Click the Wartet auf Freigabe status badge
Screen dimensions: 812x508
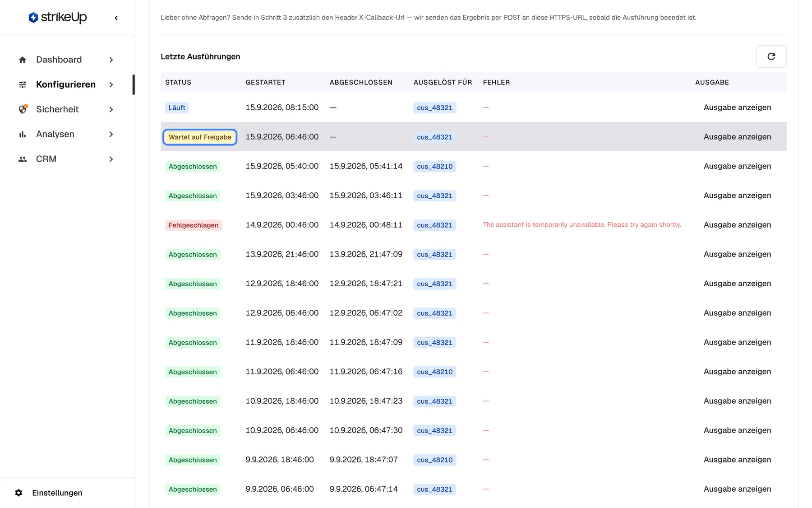pyautogui.click(x=200, y=137)
